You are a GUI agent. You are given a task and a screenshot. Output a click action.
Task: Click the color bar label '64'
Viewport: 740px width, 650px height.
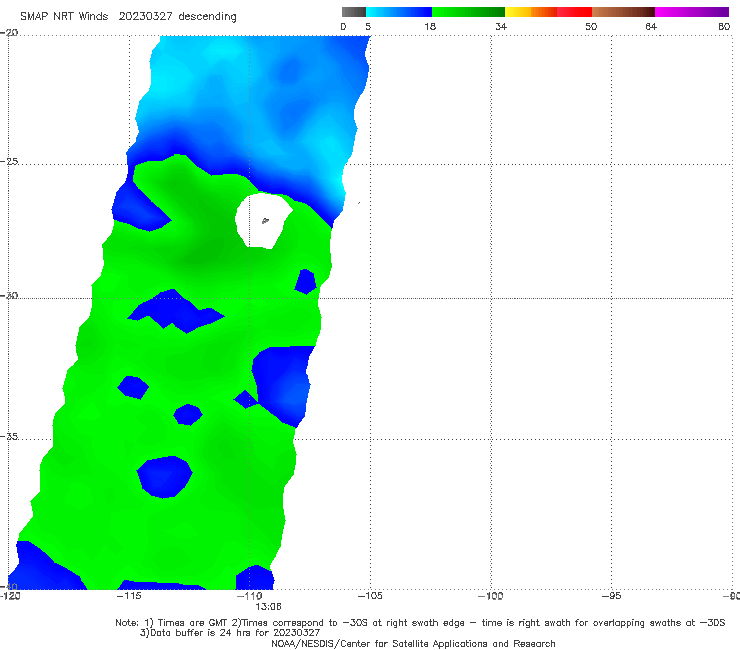(651, 26)
